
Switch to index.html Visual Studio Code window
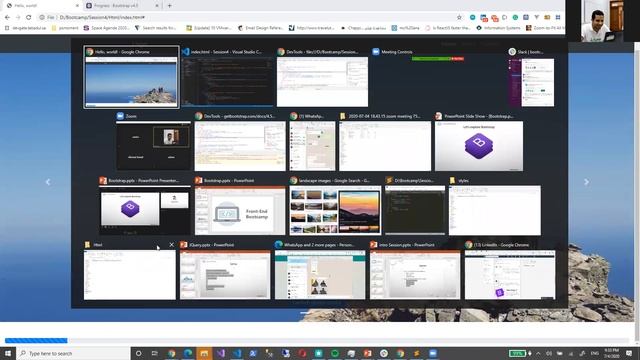click(227, 77)
